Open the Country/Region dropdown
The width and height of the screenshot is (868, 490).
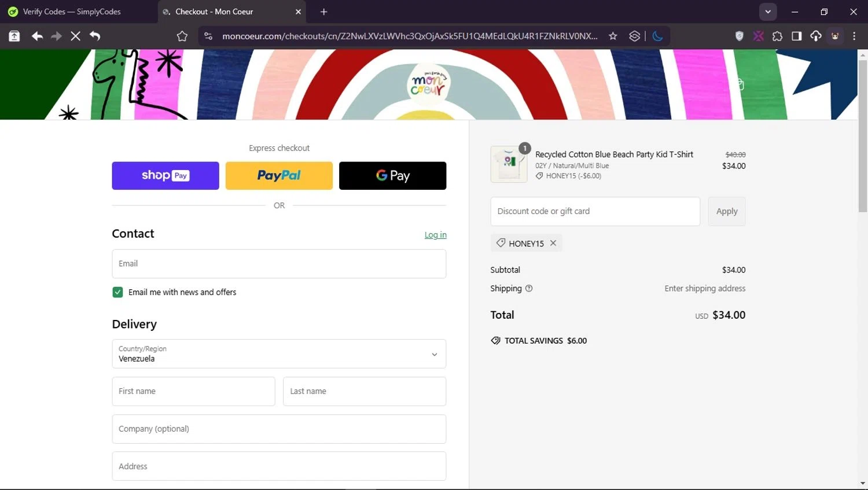point(279,353)
